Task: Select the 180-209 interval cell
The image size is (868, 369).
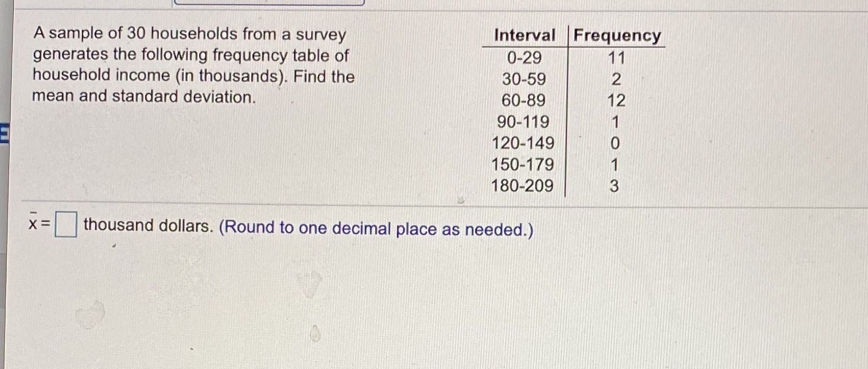Action: click(522, 186)
